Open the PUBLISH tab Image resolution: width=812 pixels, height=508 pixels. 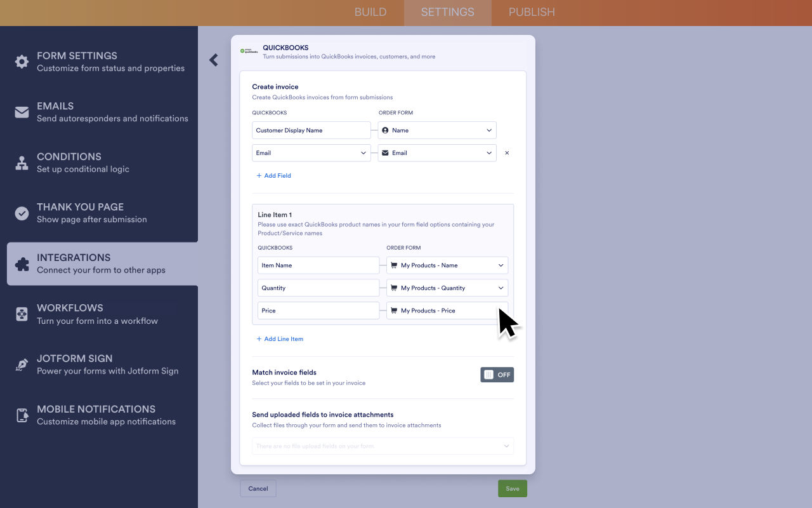click(532, 12)
